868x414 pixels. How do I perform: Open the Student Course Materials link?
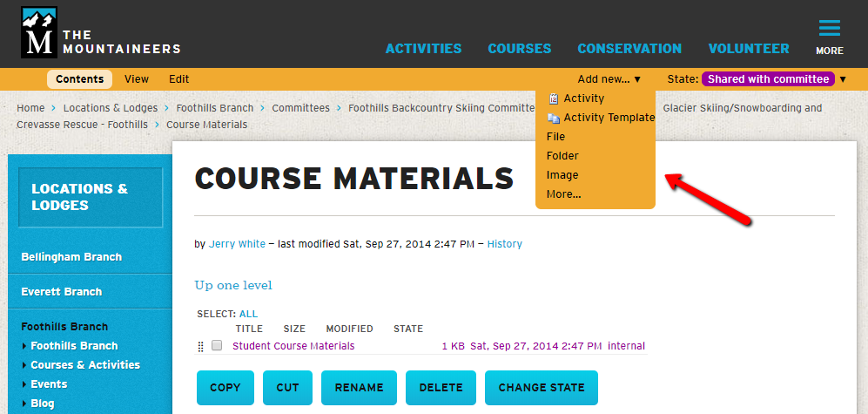tap(293, 346)
